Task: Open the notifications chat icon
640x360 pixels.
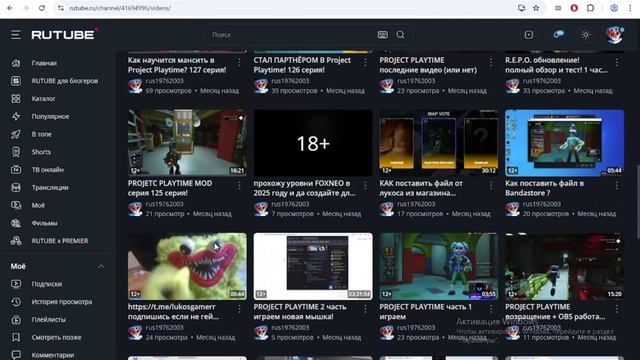Action: (558, 35)
